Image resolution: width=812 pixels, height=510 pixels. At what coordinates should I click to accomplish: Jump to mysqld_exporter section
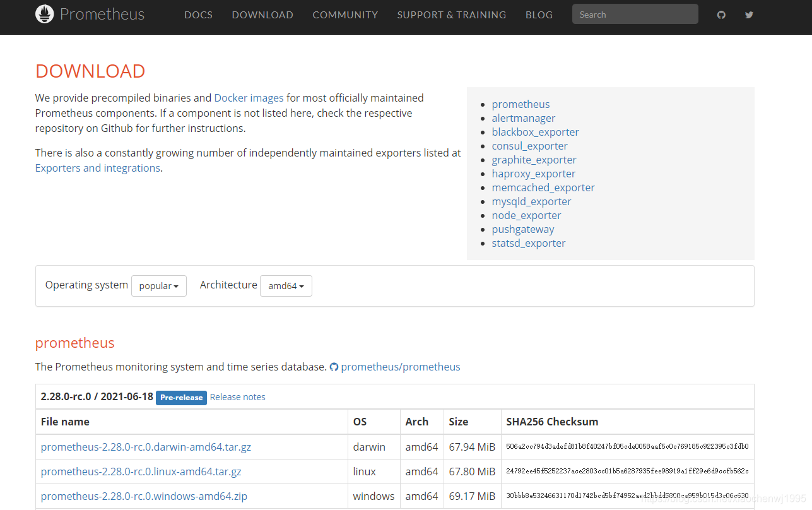pyautogui.click(x=531, y=201)
